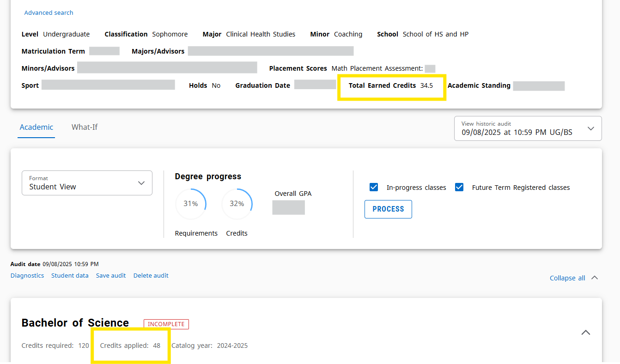Click the Collapse all text link
The width and height of the screenshot is (620, 364).
pyautogui.click(x=567, y=278)
